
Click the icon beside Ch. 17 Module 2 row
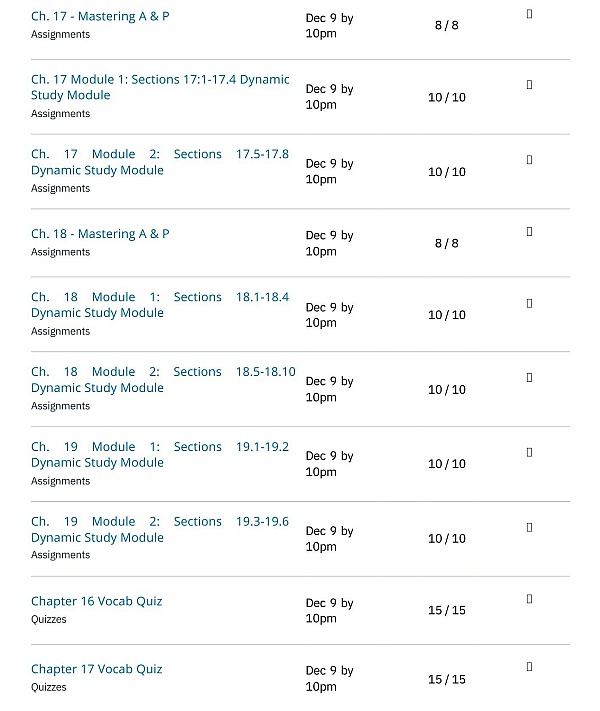coord(529,160)
